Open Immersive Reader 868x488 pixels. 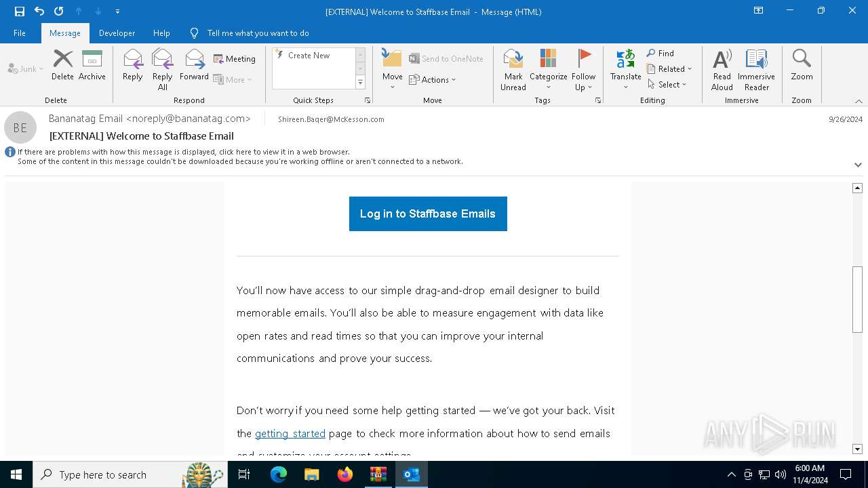[x=756, y=69]
